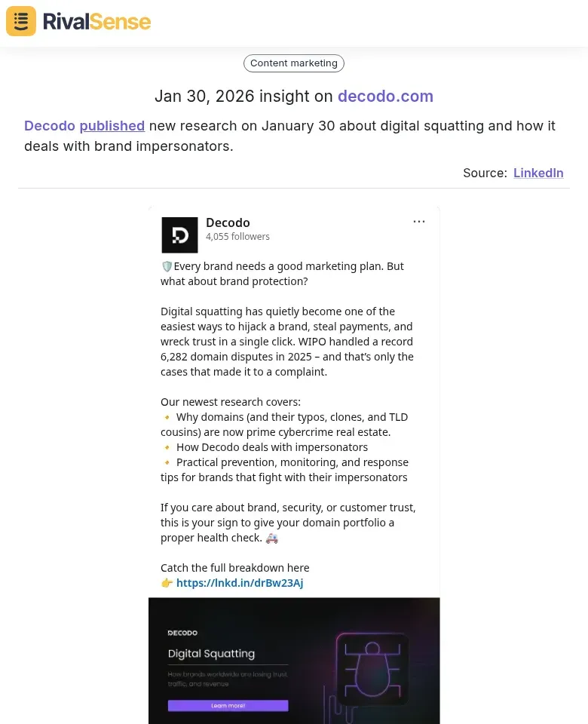Click the pointing finger emoji before the link

(167, 582)
